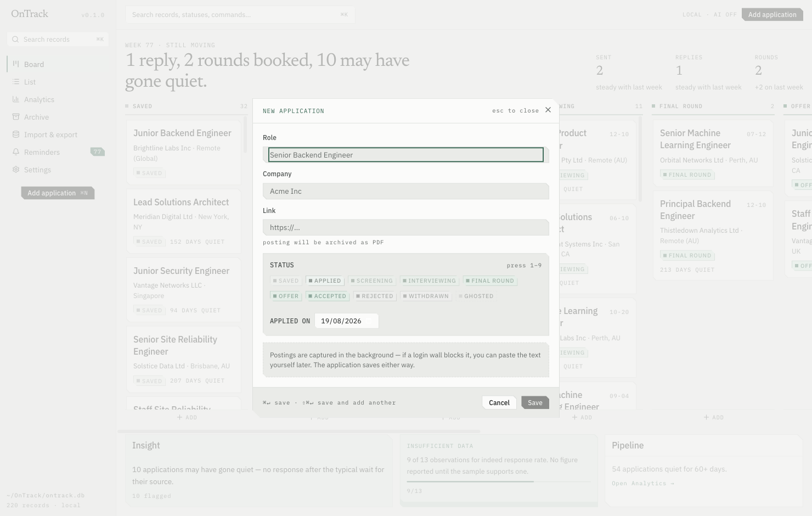Open the Open Analytics link

click(x=643, y=484)
